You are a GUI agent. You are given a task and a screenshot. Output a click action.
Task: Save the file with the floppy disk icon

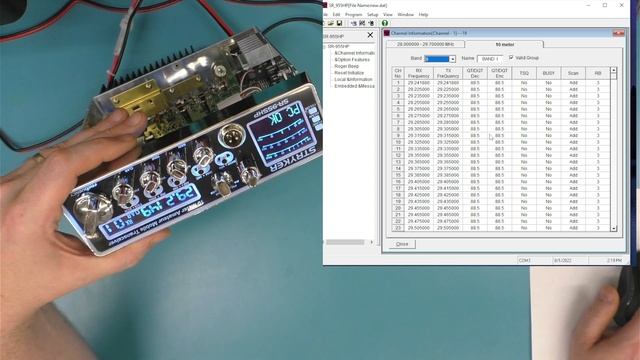pos(339,23)
